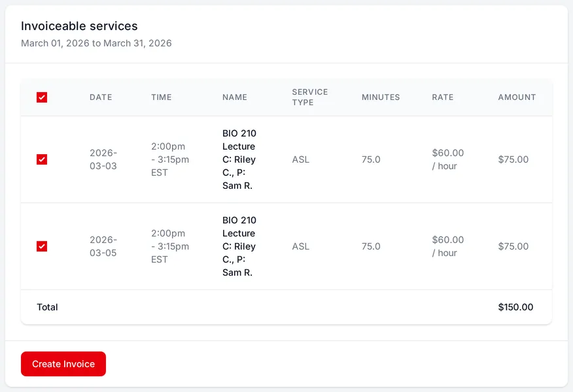This screenshot has height=392, width=573.
Task: Uncheck the 2026-03-05 service row checkbox
Action: click(42, 246)
